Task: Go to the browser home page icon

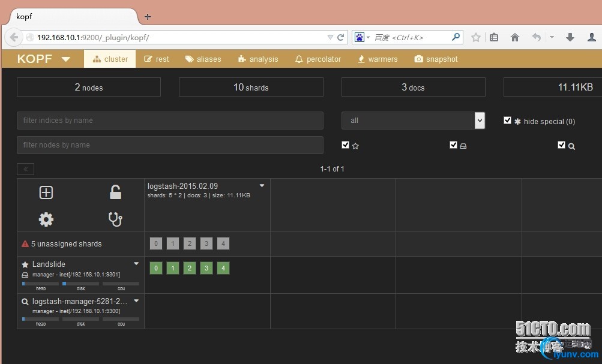Action: click(x=515, y=37)
